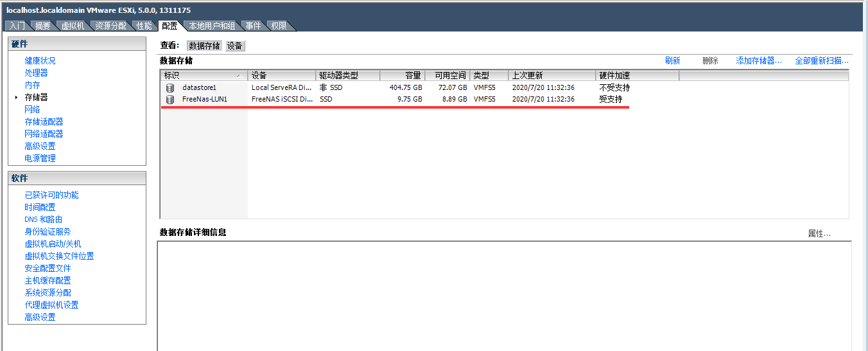Open the 入门 tab
This screenshot has height=351, width=868.
[x=17, y=26]
